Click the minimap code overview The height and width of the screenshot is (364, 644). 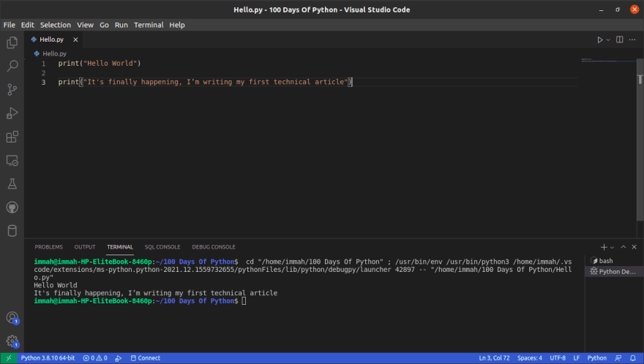click(x=609, y=61)
